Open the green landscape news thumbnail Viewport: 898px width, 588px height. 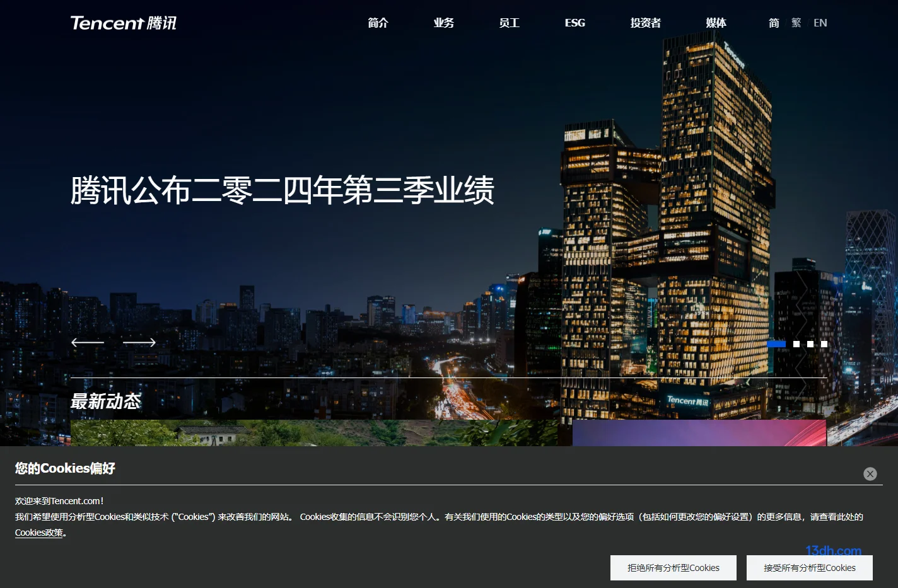[314, 433]
